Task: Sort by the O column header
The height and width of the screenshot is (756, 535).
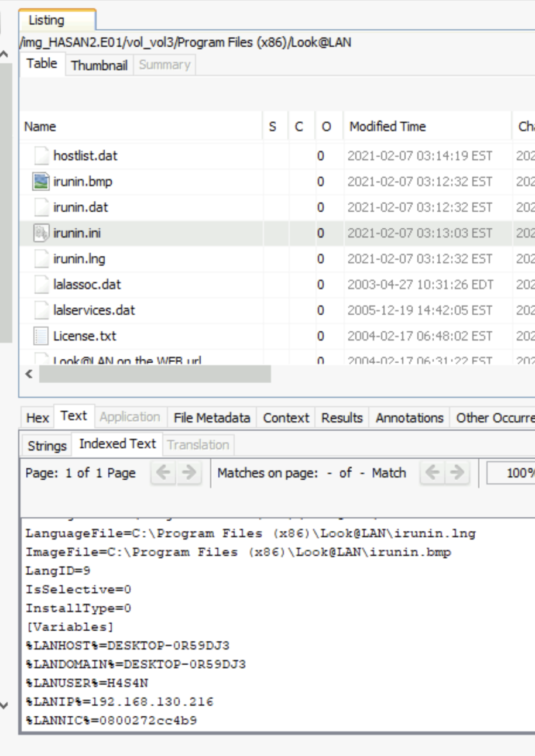Action: click(329, 126)
